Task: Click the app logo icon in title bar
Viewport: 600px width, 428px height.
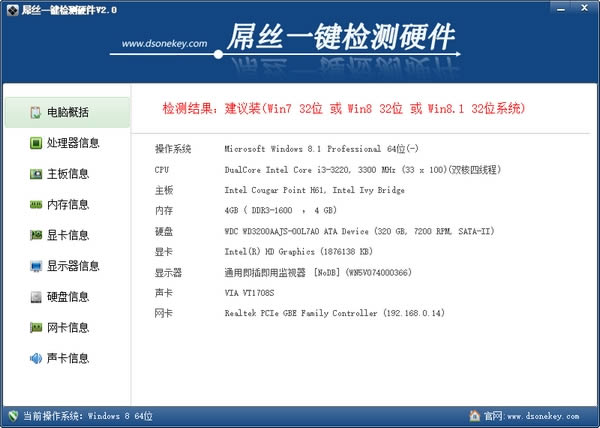Action: click(12, 10)
